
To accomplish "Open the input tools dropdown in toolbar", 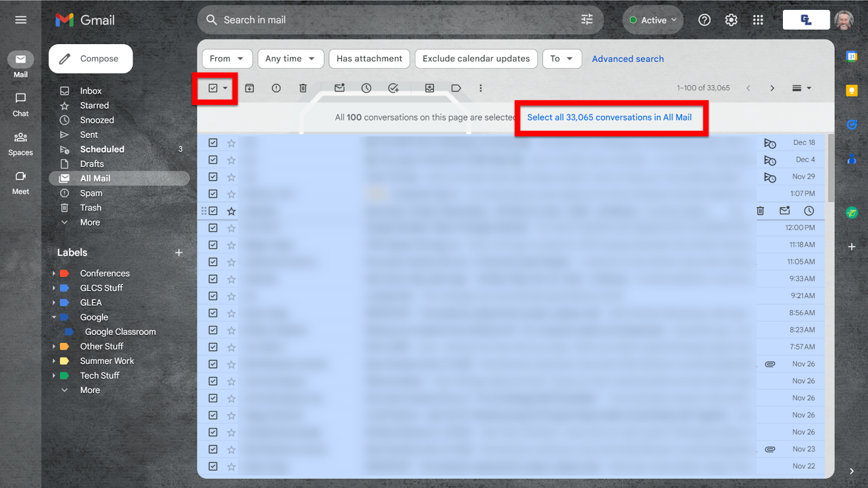I will 802,88.
